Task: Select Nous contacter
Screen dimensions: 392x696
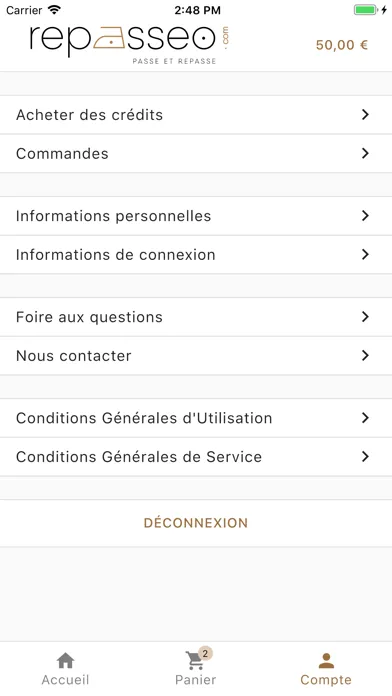Action: [x=196, y=356]
